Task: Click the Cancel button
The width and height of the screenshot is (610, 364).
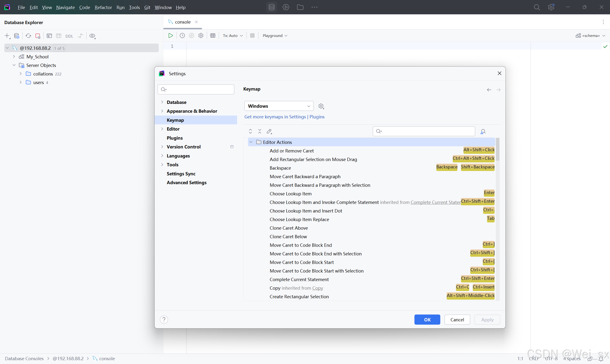Action: click(457, 320)
